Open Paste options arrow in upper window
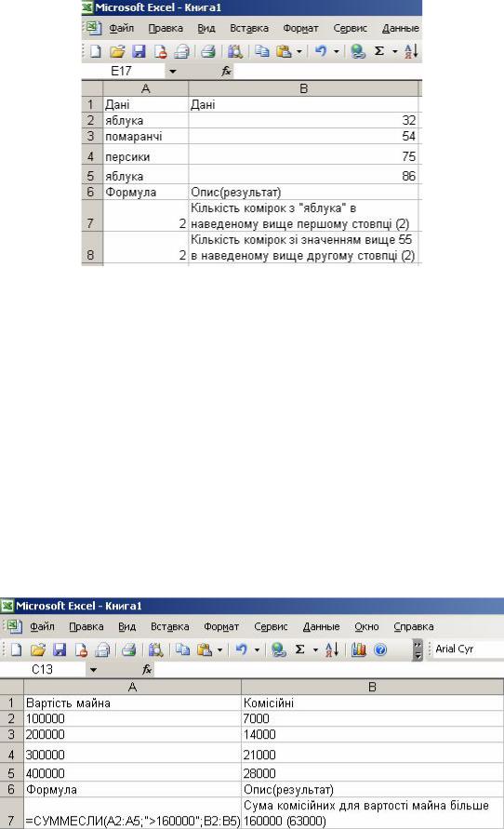The image size is (504, 829). [299, 51]
